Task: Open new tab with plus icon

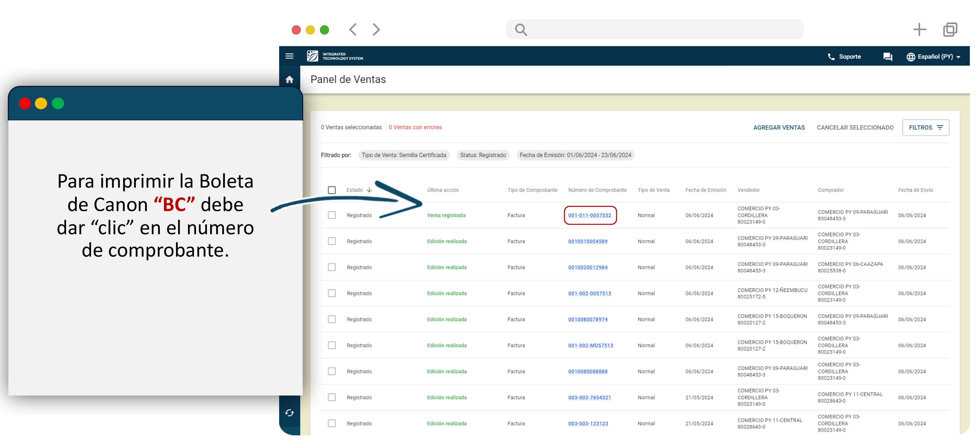Action: point(920,29)
